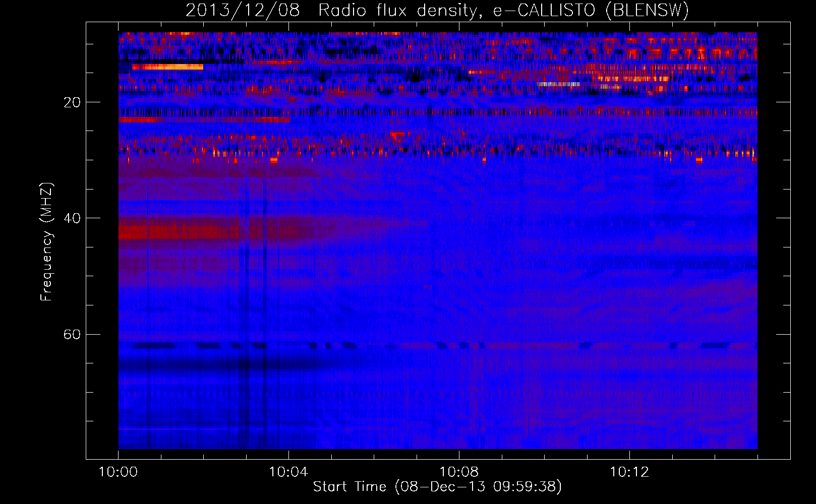Click the dark dashed line near 62 MHz
The image size is (816, 504).
point(438,346)
